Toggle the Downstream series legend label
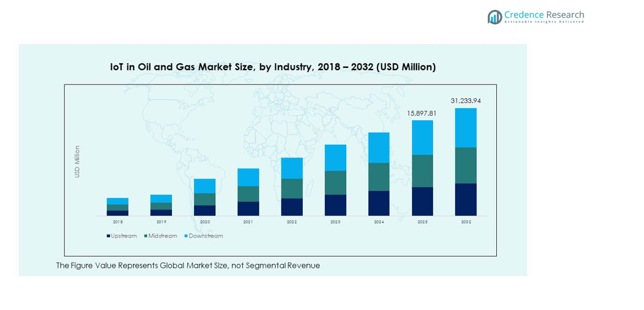The width and height of the screenshot is (644, 310). [x=206, y=236]
